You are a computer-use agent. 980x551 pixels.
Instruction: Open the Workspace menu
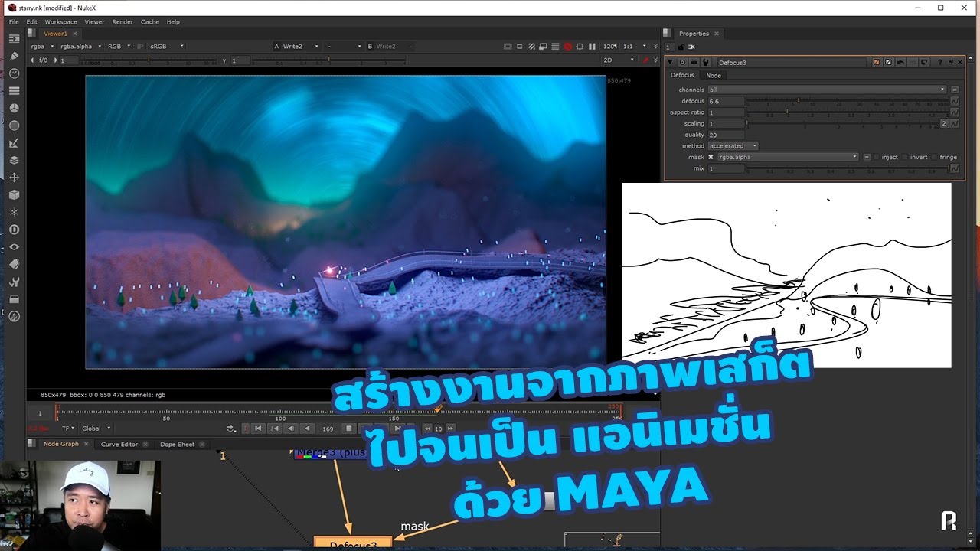[x=60, y=22]
